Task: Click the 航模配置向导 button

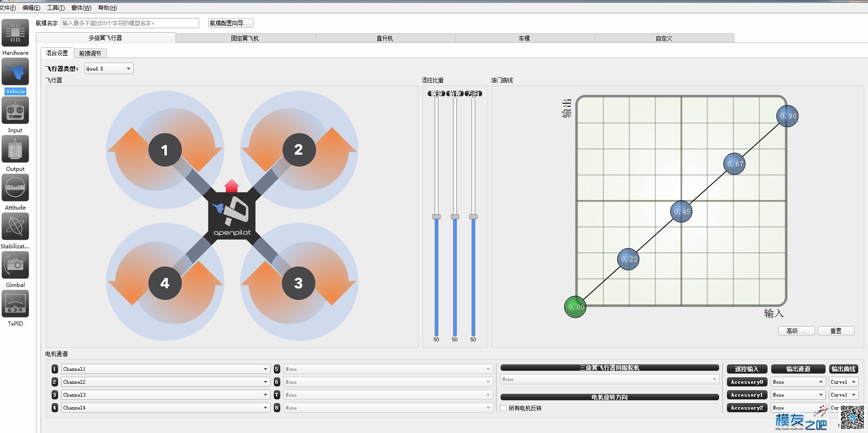Action: coord(230,23)
